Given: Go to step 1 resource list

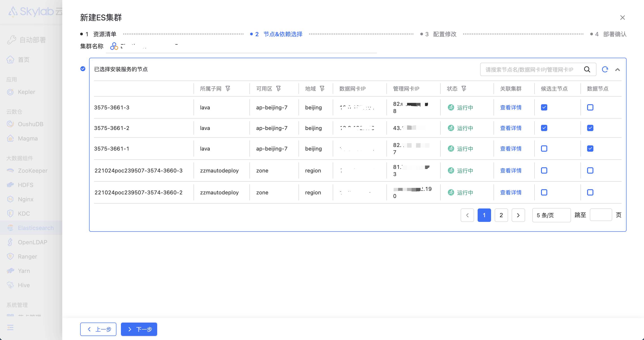Looking at the screenshot, I should 104,34.
